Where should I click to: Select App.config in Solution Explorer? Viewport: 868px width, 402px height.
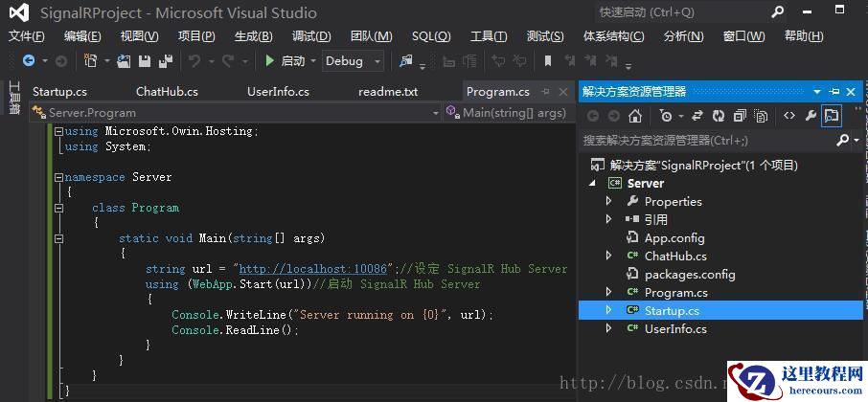[674, 237]
